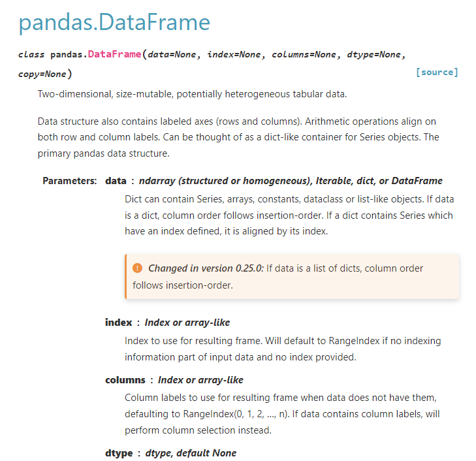Click "Index or array-like" type beside index parameter
476x461 pixels.
click(x=187, y=323)
